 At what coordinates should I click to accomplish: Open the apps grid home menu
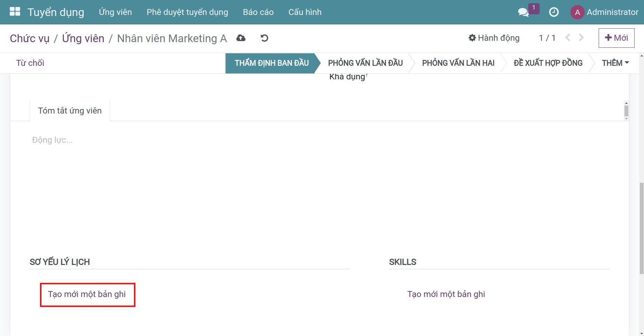tap(15, 12)
